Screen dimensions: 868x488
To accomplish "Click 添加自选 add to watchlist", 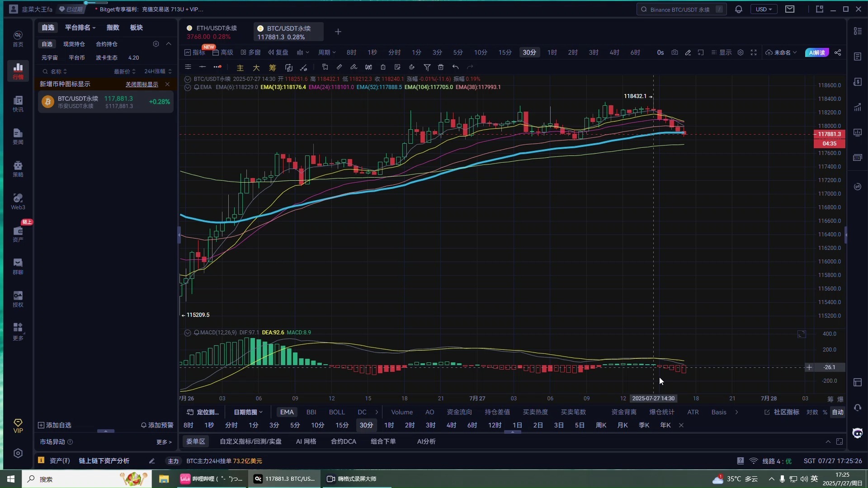I will point(55,425).
